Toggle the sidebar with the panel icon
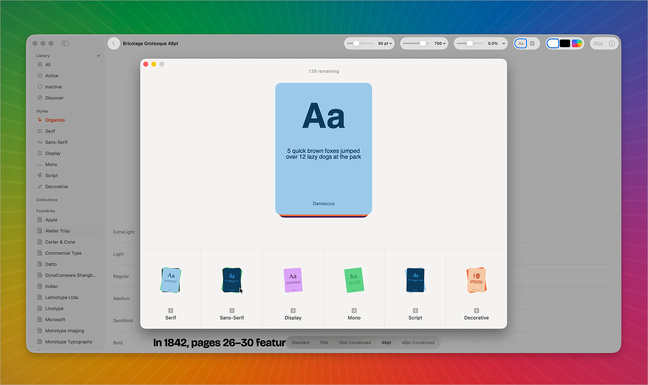This screenshot has height=385, width=648. coord(65,43)
